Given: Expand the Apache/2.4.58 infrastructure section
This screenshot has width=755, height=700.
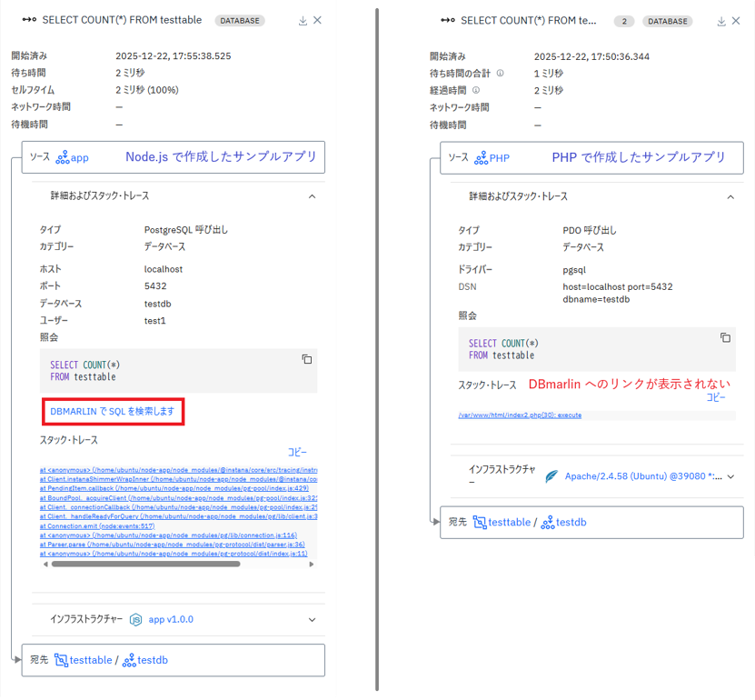Looking at the screenshot, I should click(731, 477).
